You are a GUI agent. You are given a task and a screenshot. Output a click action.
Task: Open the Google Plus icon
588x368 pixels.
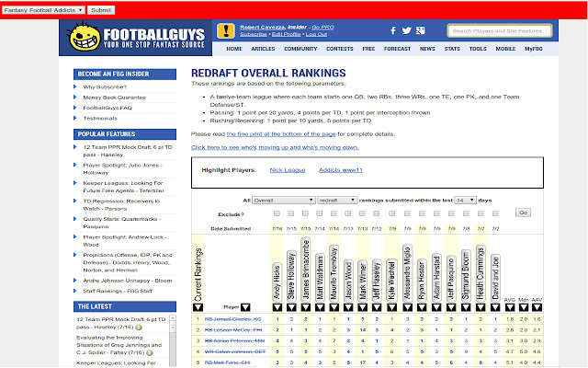(421, 30)
